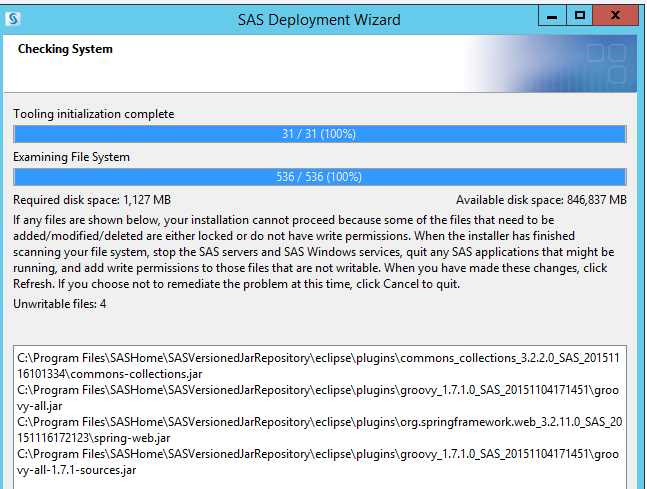The image size is (647, 489).
Task: Minimize the SAS Deployment Wizard window
Action: coord(551,15)
